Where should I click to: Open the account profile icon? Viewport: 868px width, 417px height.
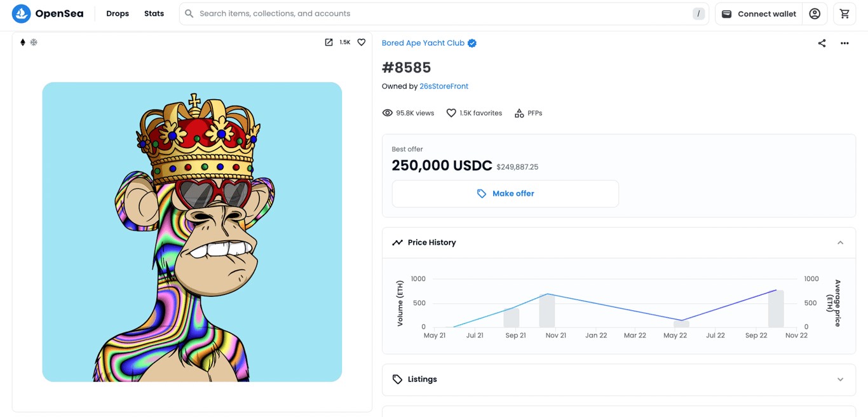tap(815, 13)
